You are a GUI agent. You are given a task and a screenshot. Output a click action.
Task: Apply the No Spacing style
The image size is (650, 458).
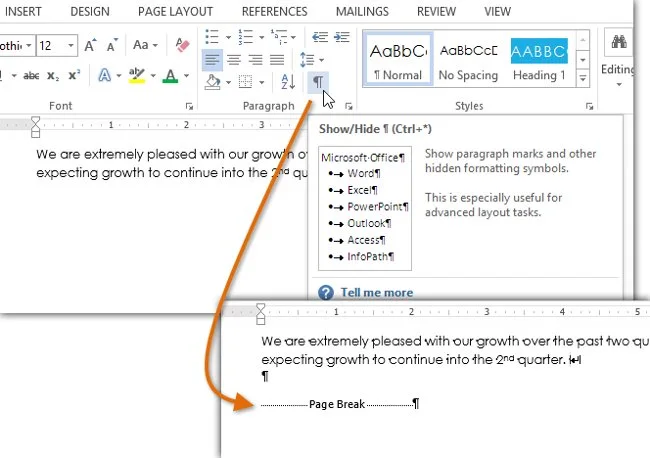click(x=468, y=58)
